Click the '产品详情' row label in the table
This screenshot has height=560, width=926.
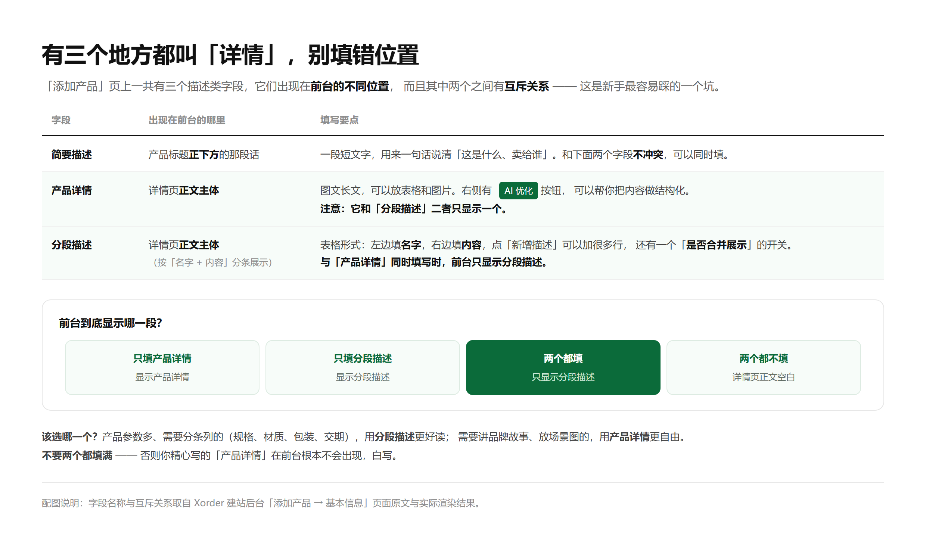71,190
